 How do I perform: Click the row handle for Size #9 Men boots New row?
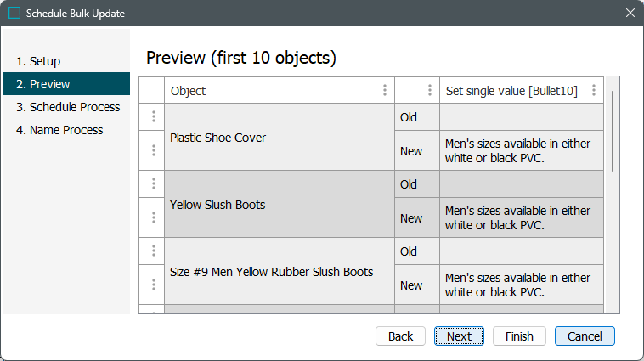coord(153,285)
